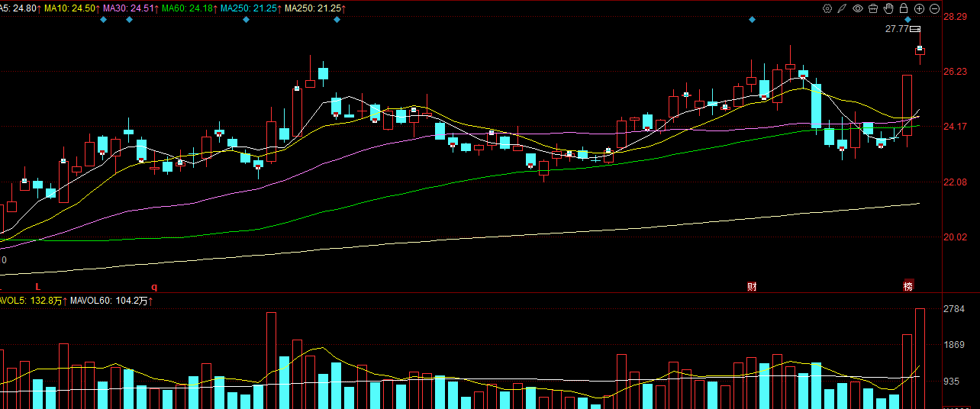Click the 28.29 price axis label
The image size is (980, 409).
[x=956, y=16]
